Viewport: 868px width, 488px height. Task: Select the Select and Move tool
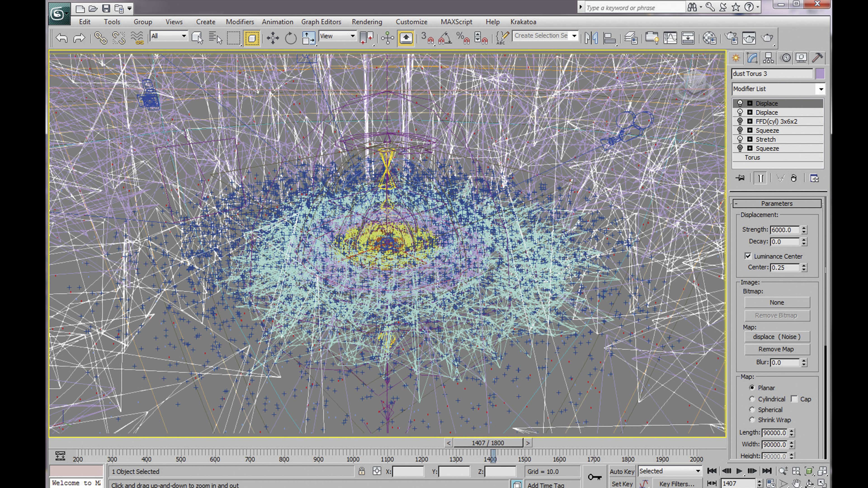(x=273, y=38)
